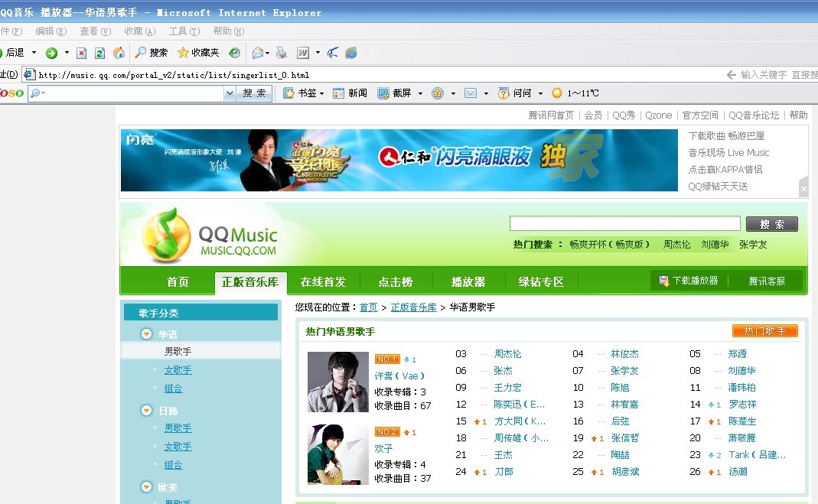Image resolution: width=818 pixels, height=504 pixels.
Task: Refresh the page using the green refresh icon
Action: click(x=99, y=53)
